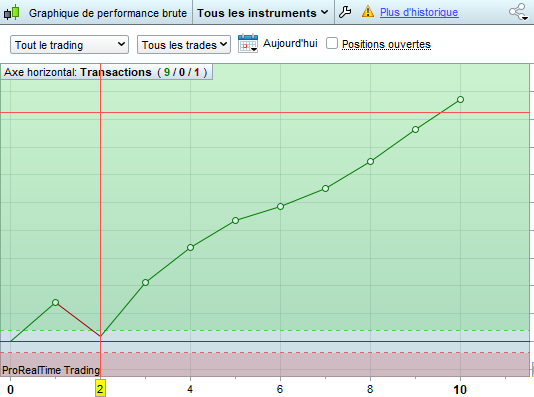Click the yellow highlighted 2 axis marker

pyautogui.click(x=100, y=388)
